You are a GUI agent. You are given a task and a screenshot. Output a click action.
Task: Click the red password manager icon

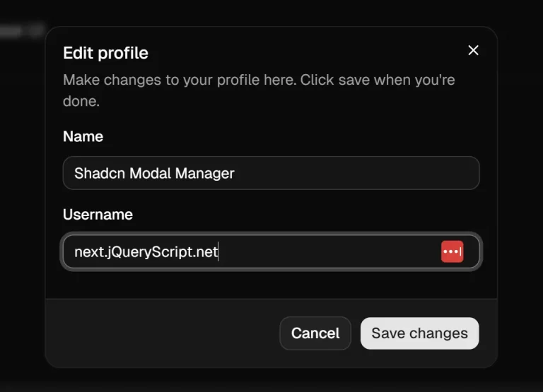[x=452, y=251]
